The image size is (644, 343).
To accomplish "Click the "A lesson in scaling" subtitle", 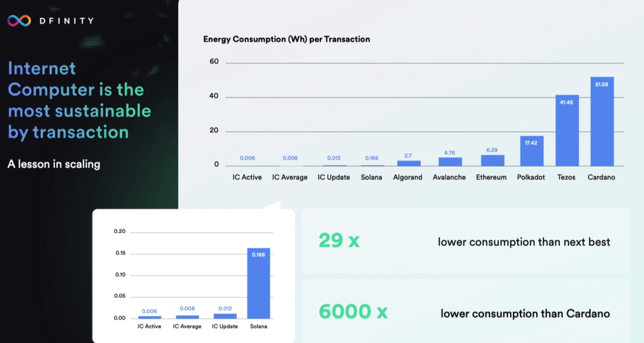I will [x=54, y=164].
